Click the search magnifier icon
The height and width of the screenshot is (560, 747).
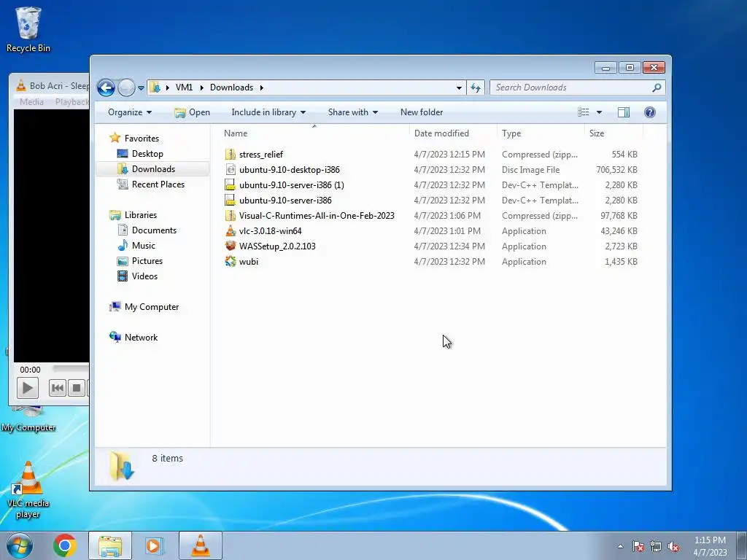coord(657,87)
